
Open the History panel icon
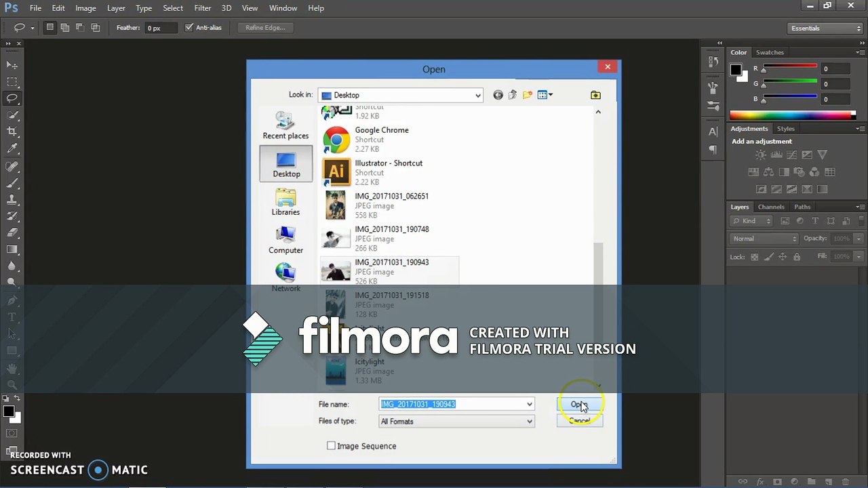[x=713, y=62]
